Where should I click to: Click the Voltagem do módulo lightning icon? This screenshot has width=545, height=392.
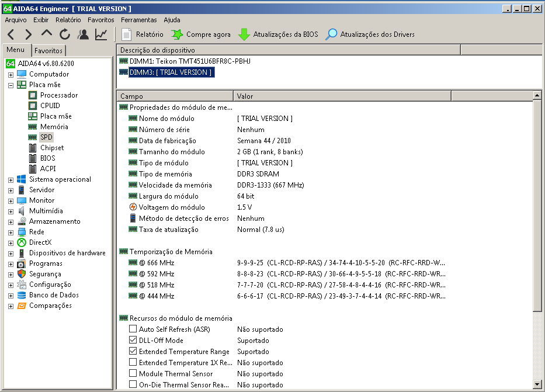coord(133,207)
